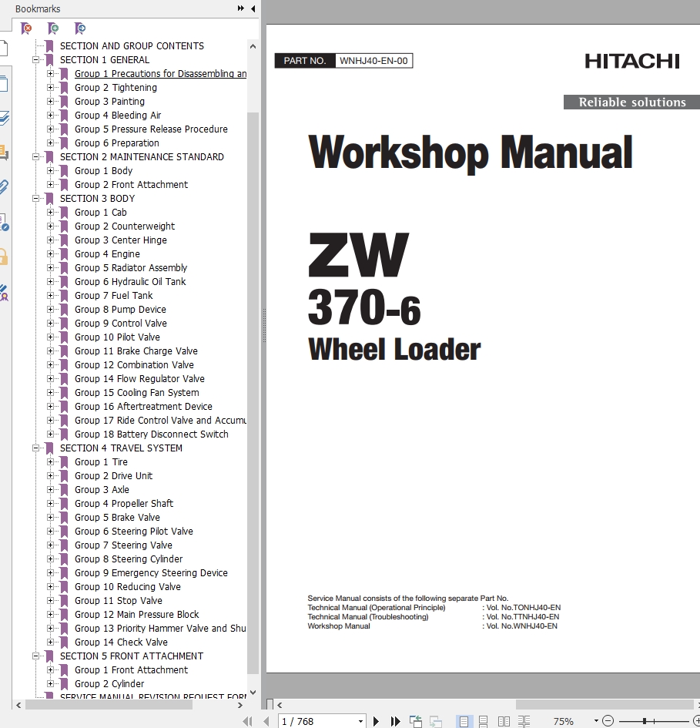700x728 pixels.
Task: Open the page number dropdown
Action: coord(360,722)
